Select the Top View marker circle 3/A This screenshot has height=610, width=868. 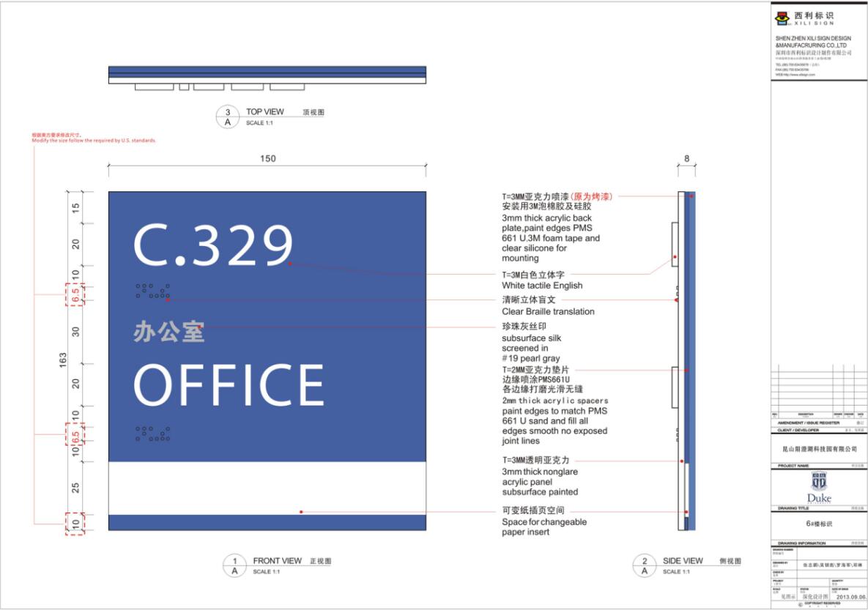[x=227, y=117]
